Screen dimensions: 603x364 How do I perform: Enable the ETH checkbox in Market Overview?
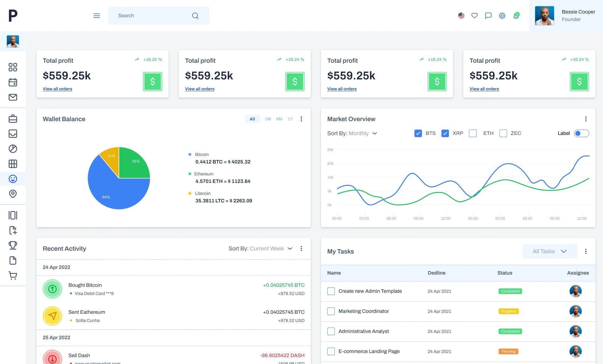(473, 133)
